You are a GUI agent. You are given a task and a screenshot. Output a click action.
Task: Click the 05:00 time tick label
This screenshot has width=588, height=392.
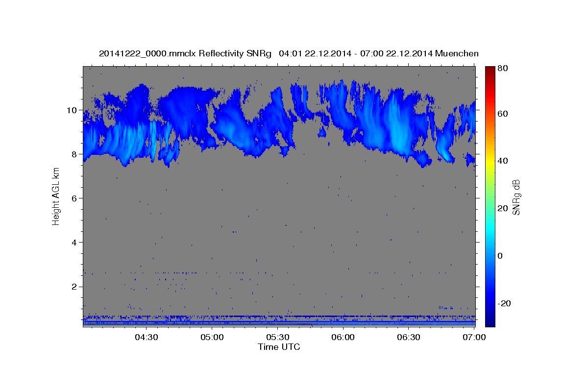pyautogui.click(x=212, y=337)
